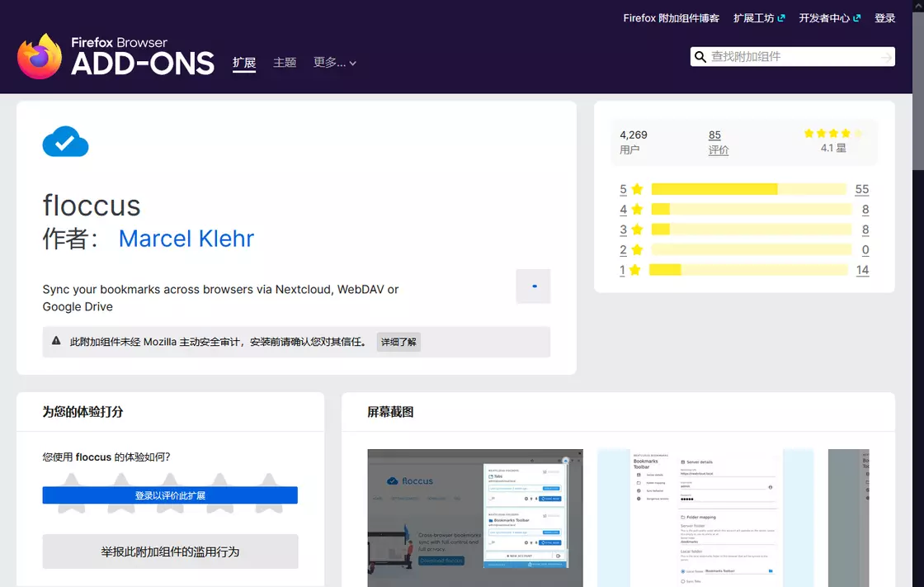Click the 4-star rating bar
This screenshot has width=924, height=587.
tap(752, 210)
